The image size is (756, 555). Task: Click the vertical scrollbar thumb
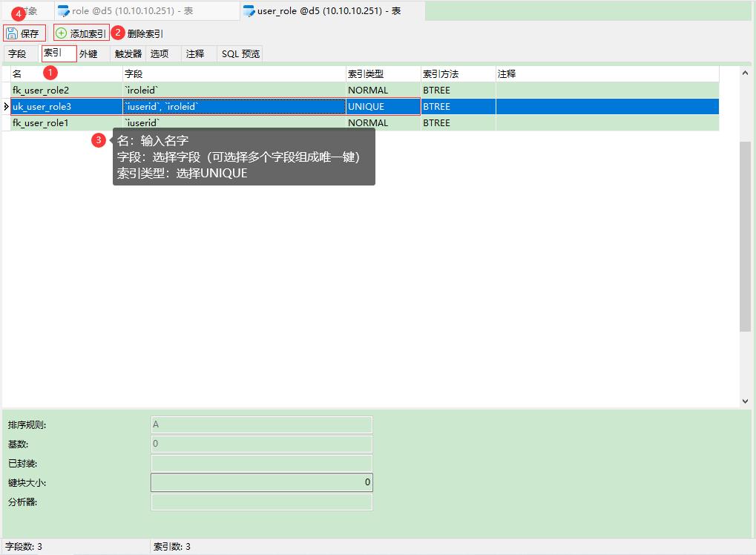(x=745, y=236)
